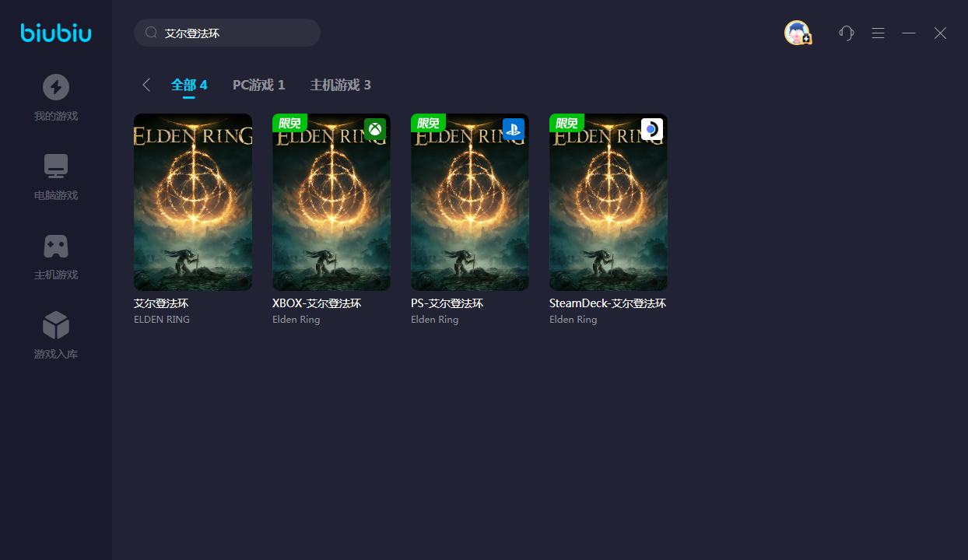Click Elden Ring subtitle under SteamDeck-艾尔登法环
The height and width of the screenshot is (560, 968).
(573, 320)
